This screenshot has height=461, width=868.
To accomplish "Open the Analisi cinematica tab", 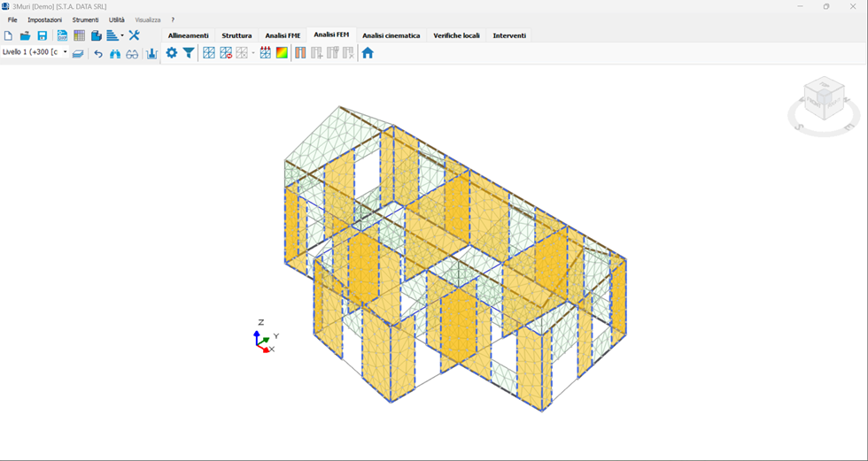I will pos(391,35).
